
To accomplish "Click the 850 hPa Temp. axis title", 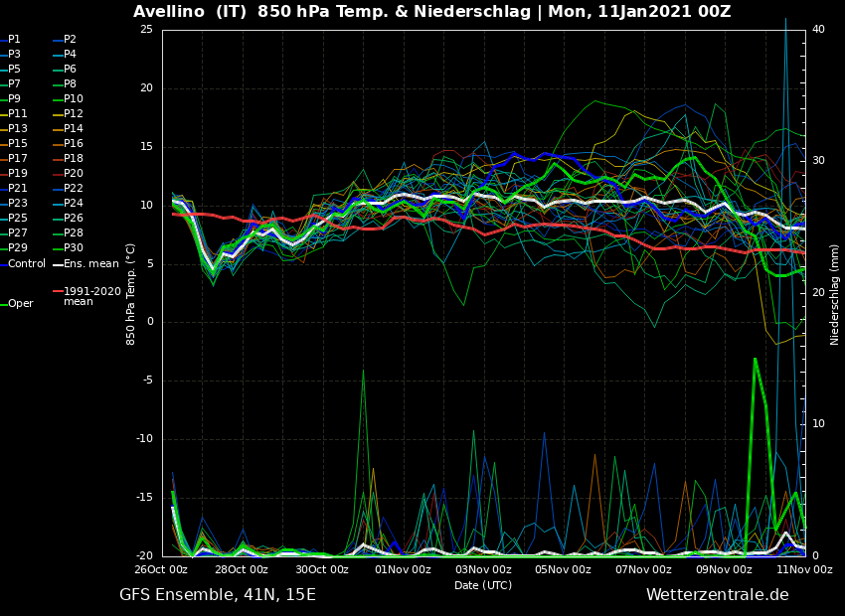I will coord(131,294).
